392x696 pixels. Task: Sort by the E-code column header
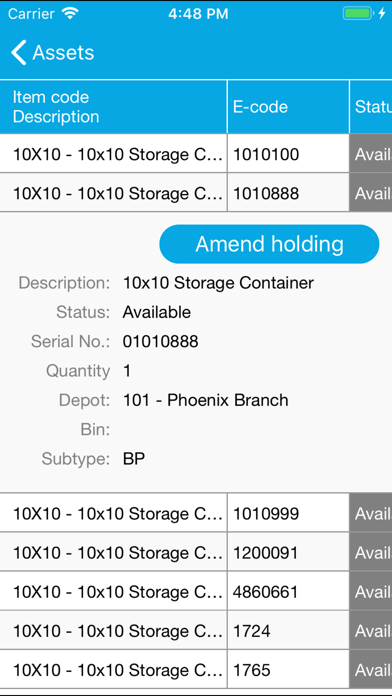coord(289,107)
